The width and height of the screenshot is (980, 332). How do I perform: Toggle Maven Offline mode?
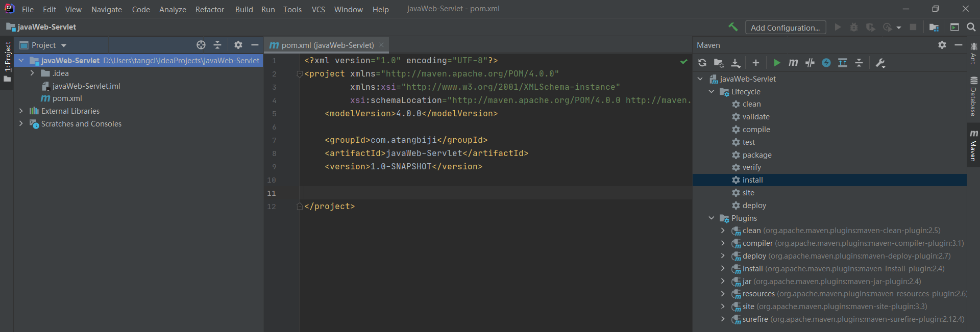click(826, 63)
